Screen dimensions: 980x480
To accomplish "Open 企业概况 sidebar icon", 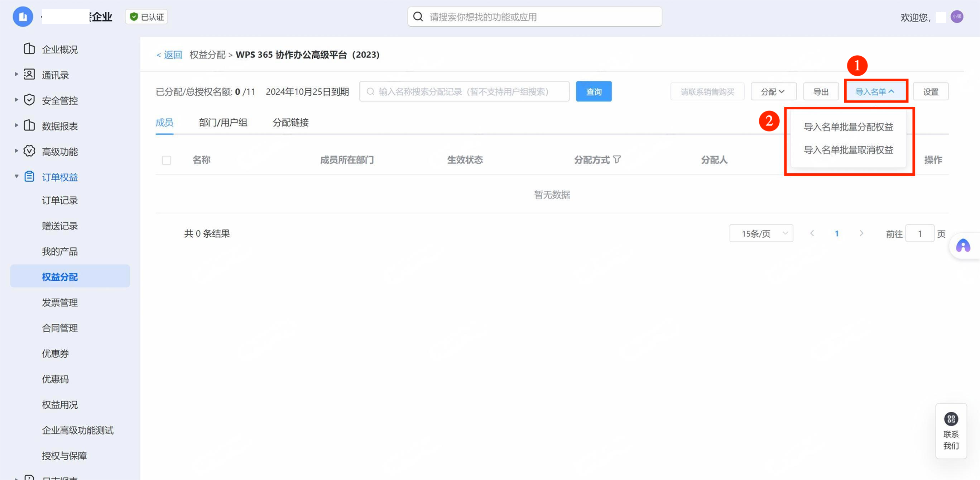I will tap(29, 49).
